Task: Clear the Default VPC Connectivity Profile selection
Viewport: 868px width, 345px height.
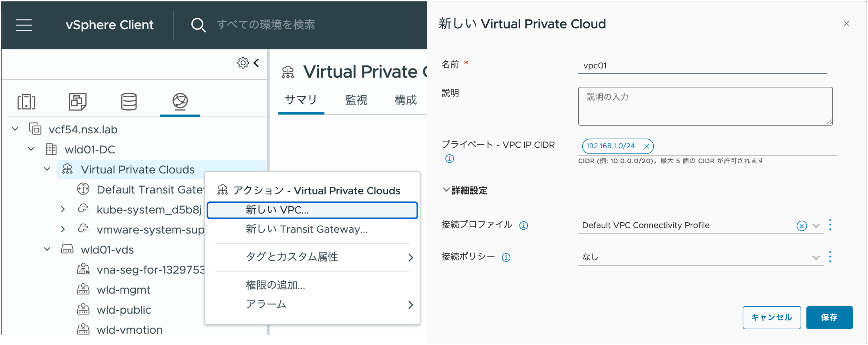Action: 801,226
